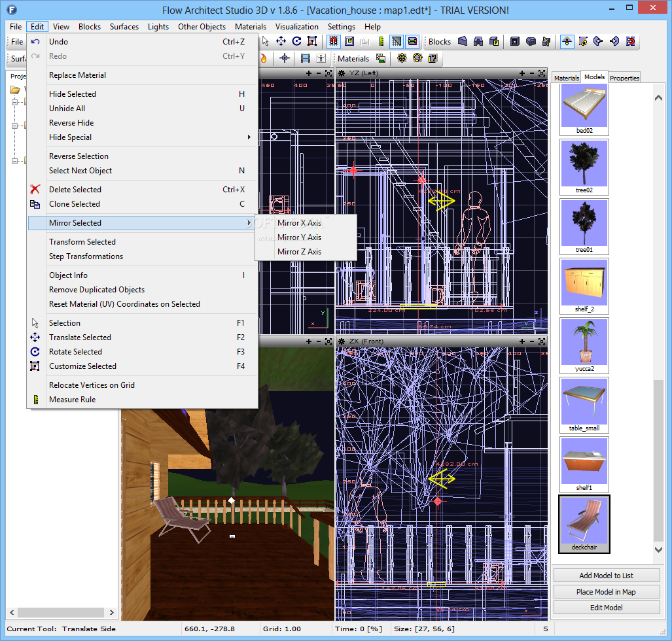Zoom in YZ (Left) viewport with plus
This screenshot has height=641, width=672.
(522, 73)
